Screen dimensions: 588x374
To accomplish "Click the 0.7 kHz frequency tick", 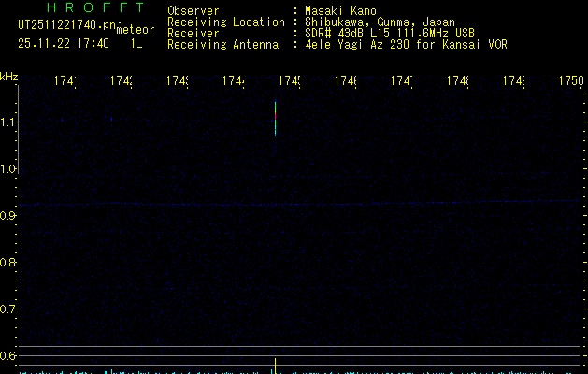I will coord(8,309).
